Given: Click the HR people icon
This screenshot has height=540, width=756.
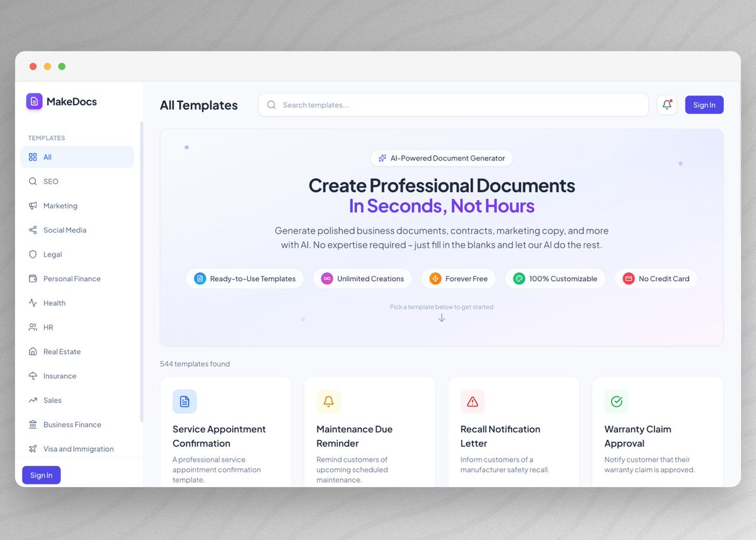Looking at the screenshot, I should [x=32, y=327].
